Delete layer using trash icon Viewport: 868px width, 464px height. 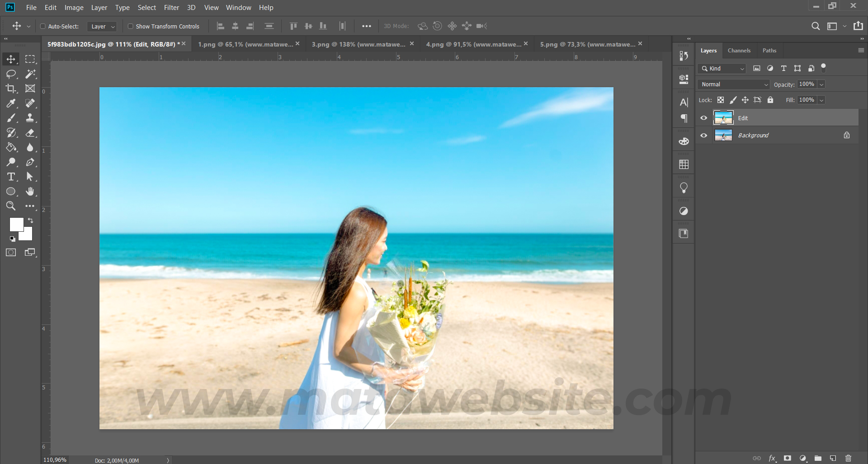[x=848, y=458]
